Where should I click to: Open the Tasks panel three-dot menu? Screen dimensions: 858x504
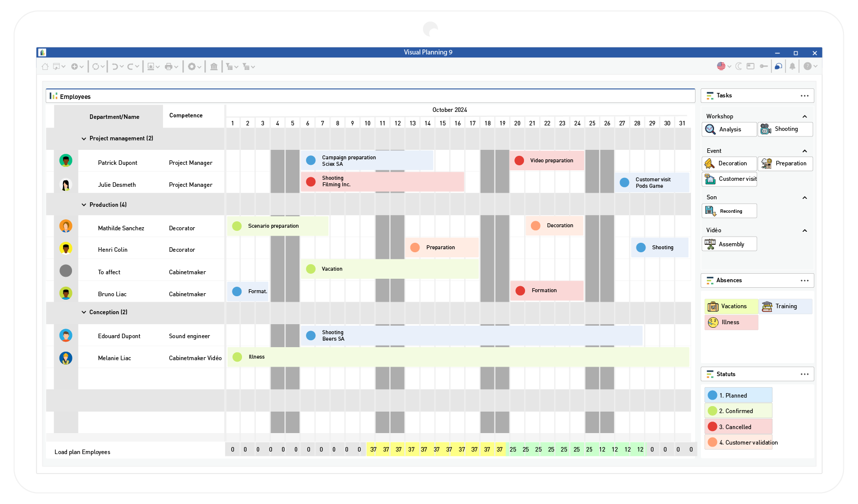coord(804,96)
